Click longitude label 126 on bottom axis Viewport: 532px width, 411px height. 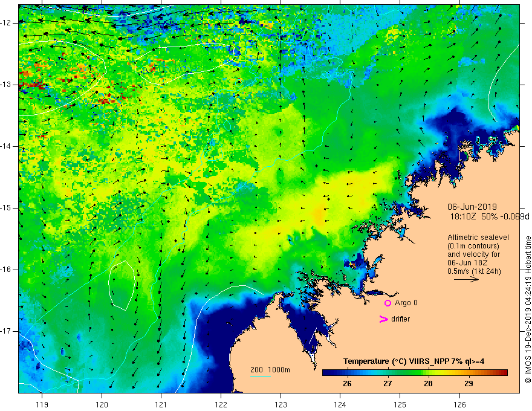459,404
